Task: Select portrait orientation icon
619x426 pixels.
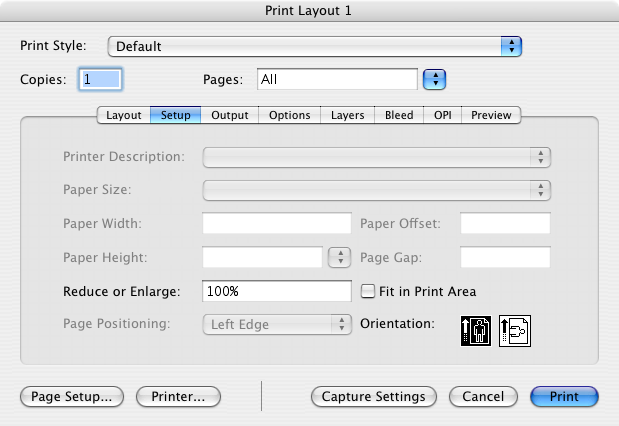Action: [x=475, y=330]
